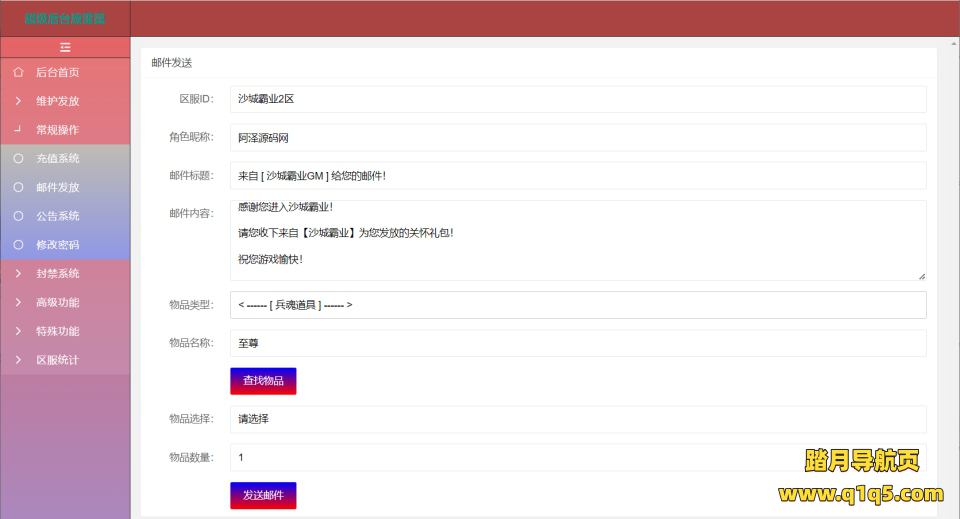Focus the 邮件标题 text field
The width and height of the screenshot is (960, 519).
coord(577,176)
